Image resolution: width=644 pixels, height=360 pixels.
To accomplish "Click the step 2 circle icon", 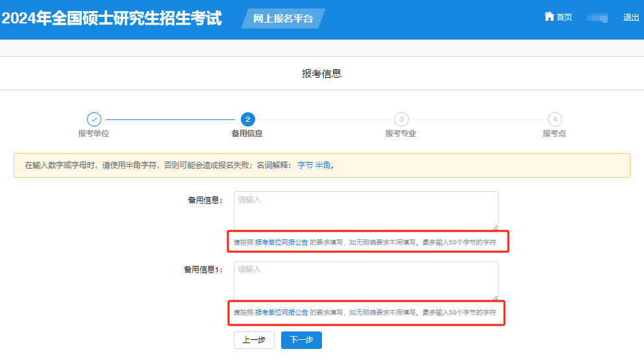I will coord(247,119).
